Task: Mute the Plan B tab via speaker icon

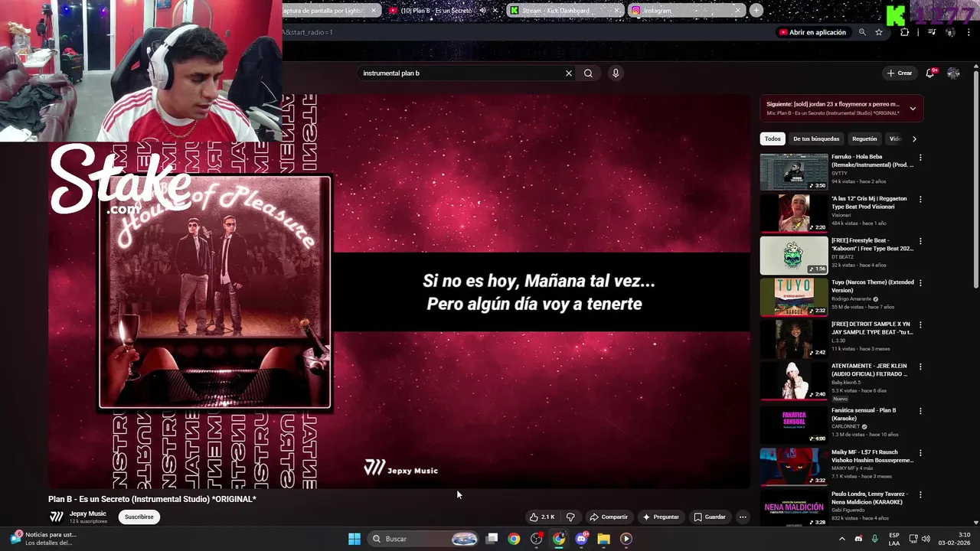Action: pos(482,11)
